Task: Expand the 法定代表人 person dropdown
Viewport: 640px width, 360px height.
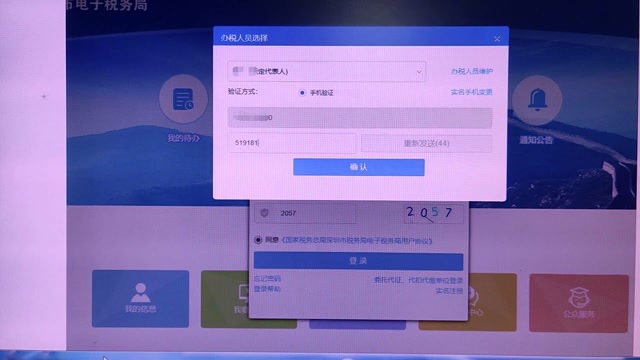Action: coord(327,71)
